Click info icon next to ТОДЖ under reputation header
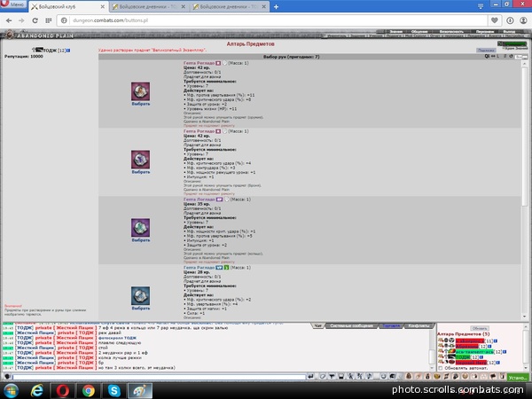Viewport: 532px width, 399px height. pos(68,51)
